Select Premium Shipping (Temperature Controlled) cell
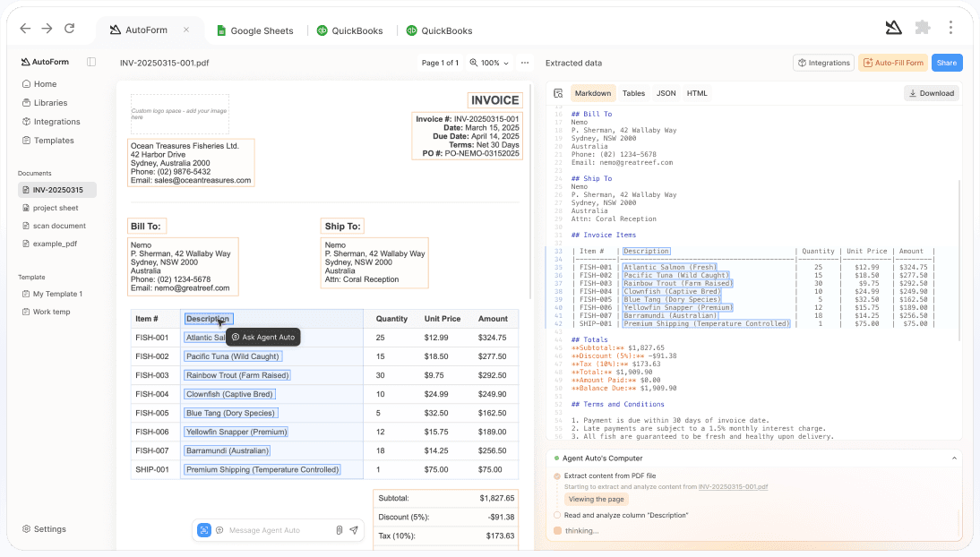The width and height of the screenshot is (980, 557). 262,469
